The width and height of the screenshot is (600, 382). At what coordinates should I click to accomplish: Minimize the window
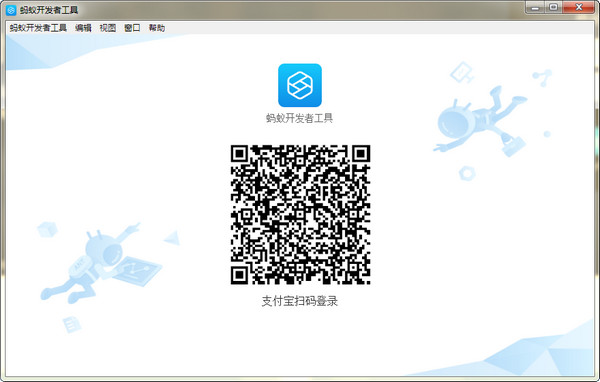(535, 7)
